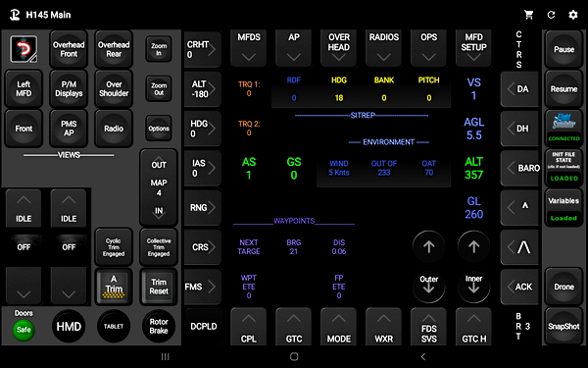Click the round Resume button
The image size is (588, 368).
[564, 89]
